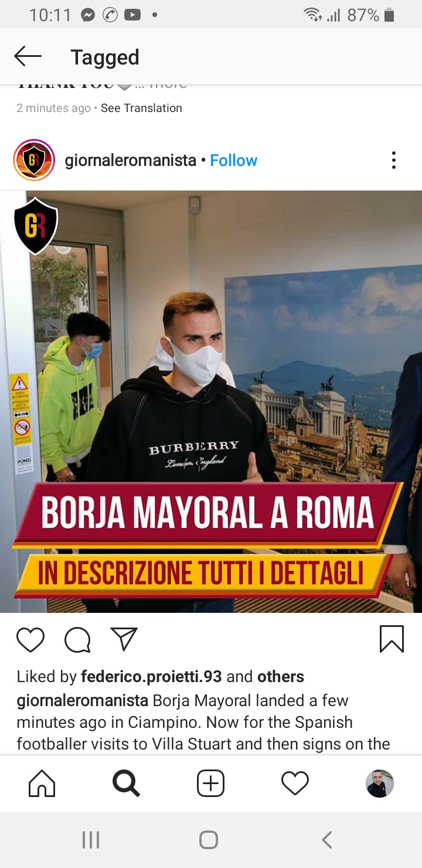Open the Search tab
422x868 pixels.
126,784
